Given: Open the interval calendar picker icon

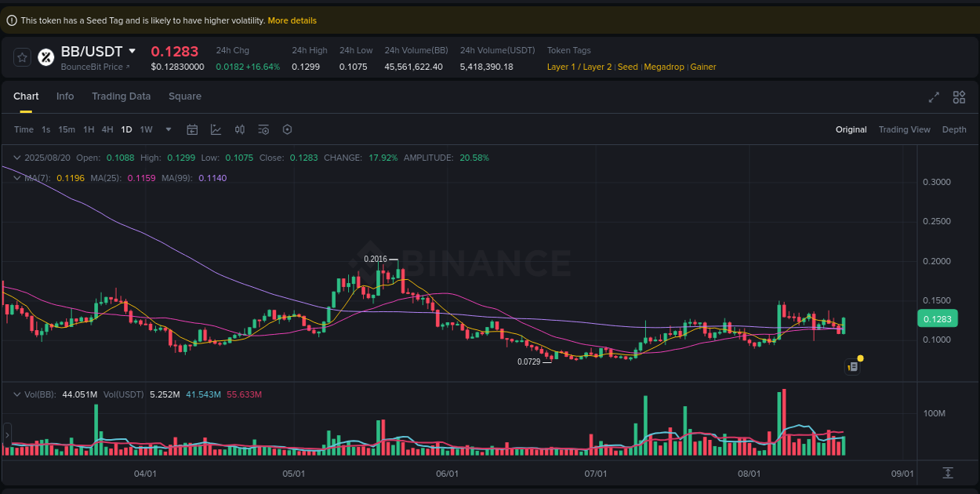Looking at the screenshot, I should point(192,129).
